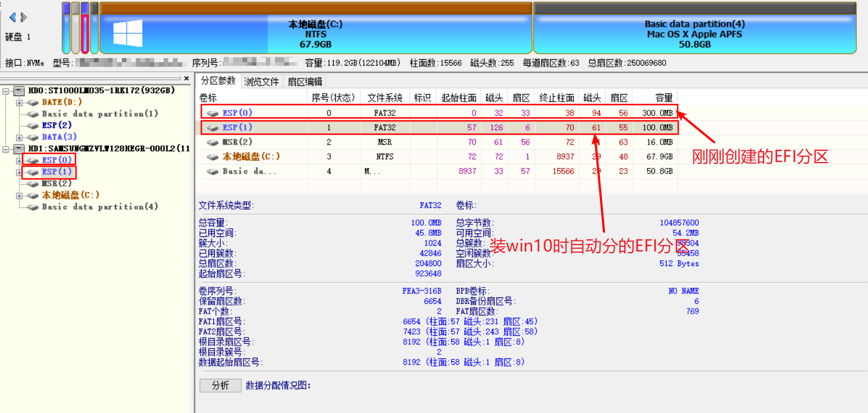Image resolution: width=868 pixels, height=413 pixels.
Task: Collapse the HD0:ST1000LM035 disk node
Action: tap(5, 91)
